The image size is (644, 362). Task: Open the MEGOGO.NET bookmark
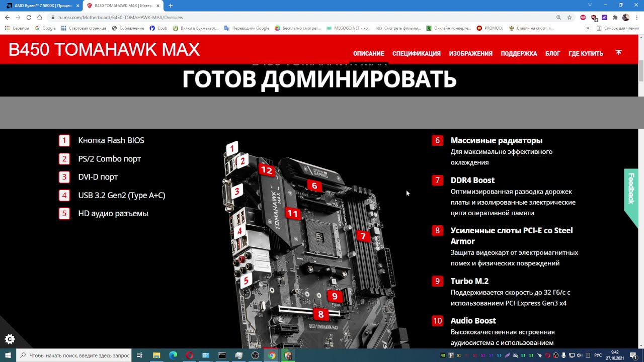[x=349, y=28]
